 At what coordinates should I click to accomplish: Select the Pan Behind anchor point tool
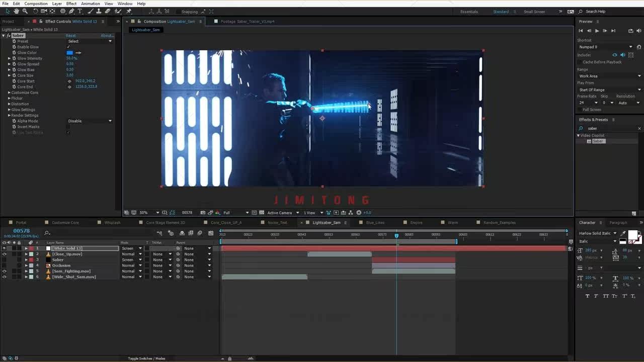pos(52,11)
